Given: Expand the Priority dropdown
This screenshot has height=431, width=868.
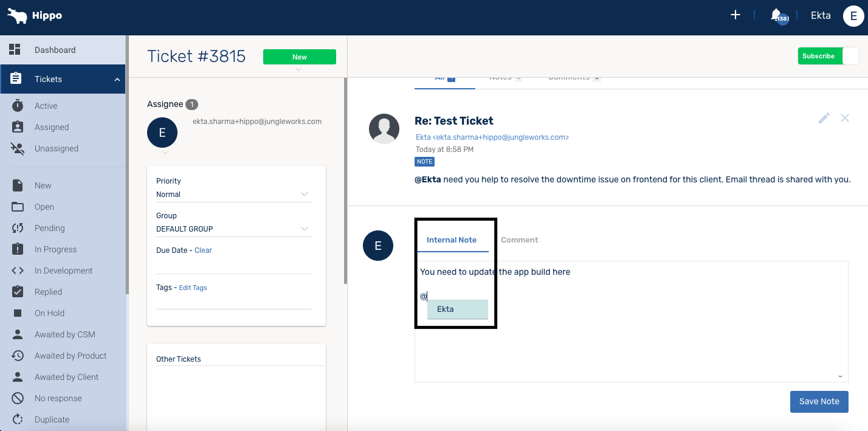Looking at the screenshot, I should click(x=304, y=195).
